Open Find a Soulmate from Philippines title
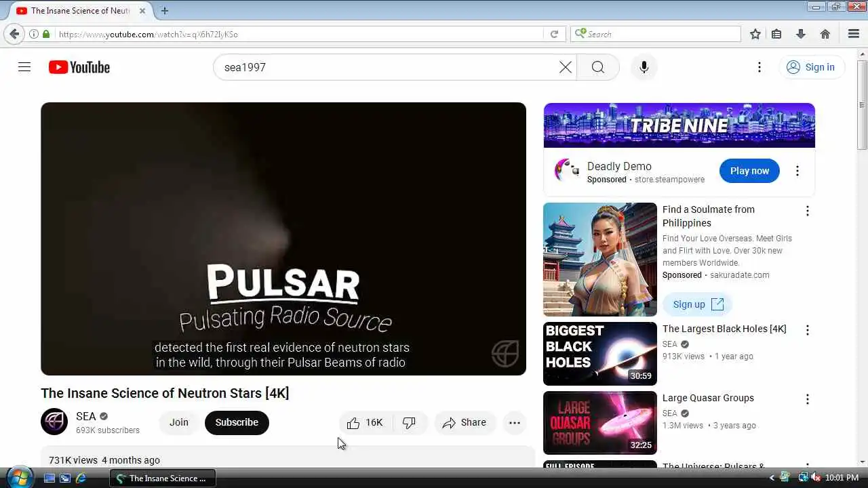 pos(709,216)
